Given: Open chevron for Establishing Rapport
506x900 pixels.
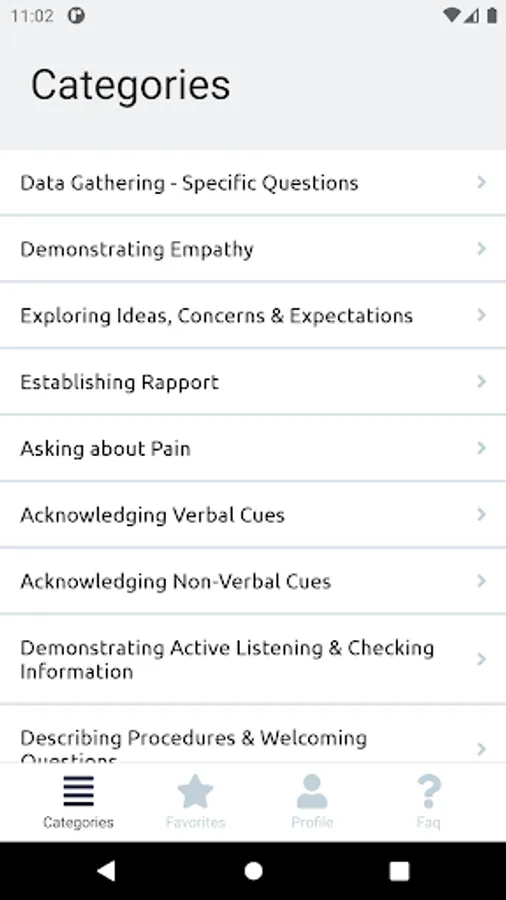Looking at the screenshot, I should pyautogui.click(x=481, y=382).
